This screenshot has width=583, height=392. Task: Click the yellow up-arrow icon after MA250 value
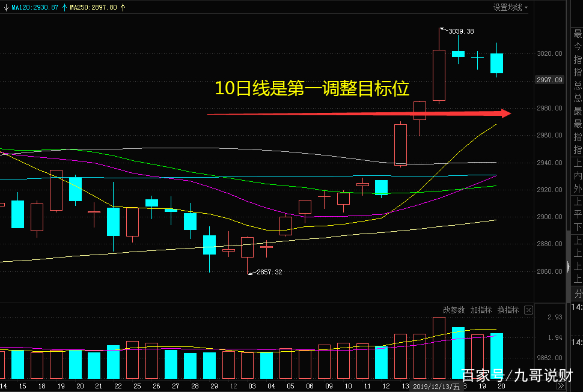click(x=122, y=7)
